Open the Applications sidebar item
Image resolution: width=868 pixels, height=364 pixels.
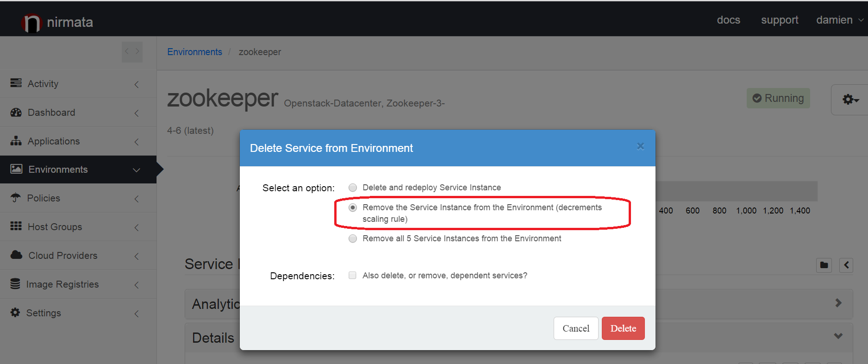tap(78, 141)
